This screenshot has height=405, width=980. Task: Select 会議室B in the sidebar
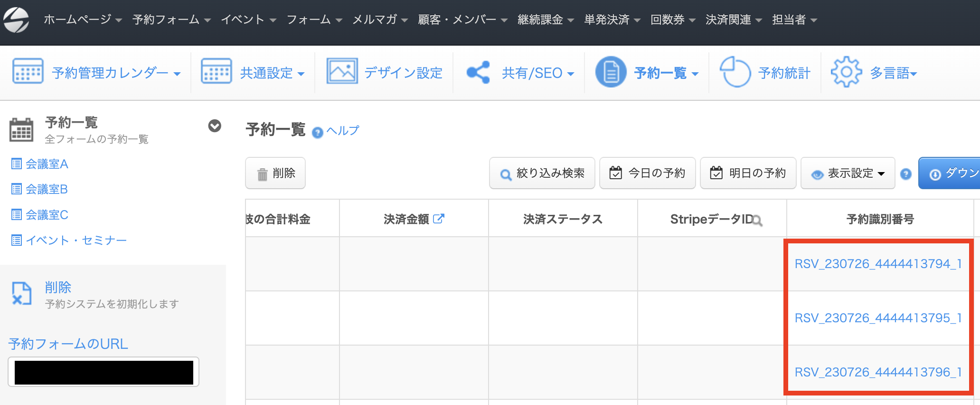[47, 190]
